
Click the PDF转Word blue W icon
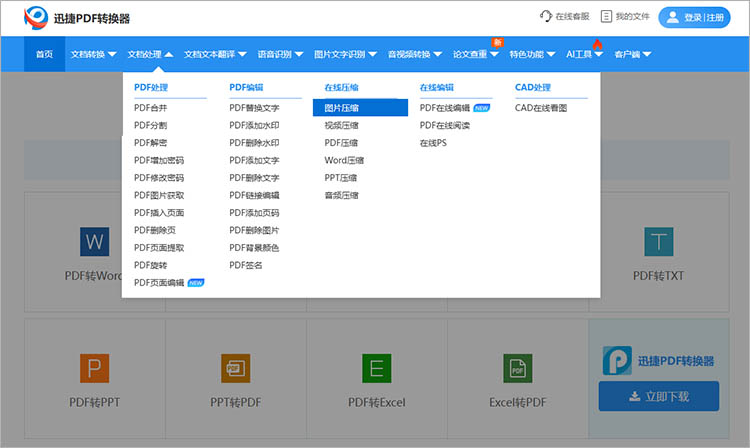click(94, 241)
